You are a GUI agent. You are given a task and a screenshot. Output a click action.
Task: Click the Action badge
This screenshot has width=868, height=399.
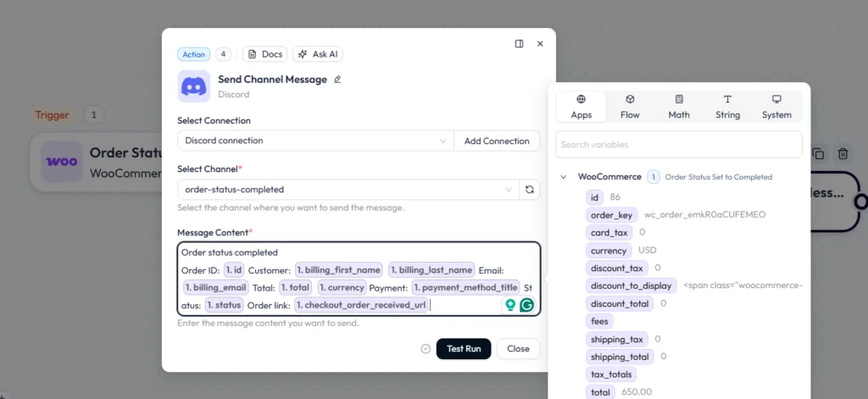click(194, 54)
